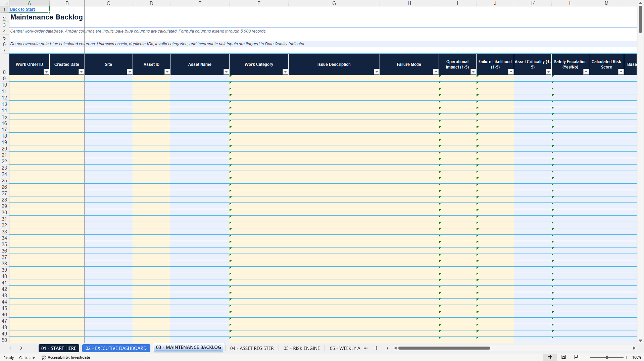Image resolution: width=644 pixels, height=361 pixels.
Task: Add a new sheet with plus icon
Action: (376, 348)
